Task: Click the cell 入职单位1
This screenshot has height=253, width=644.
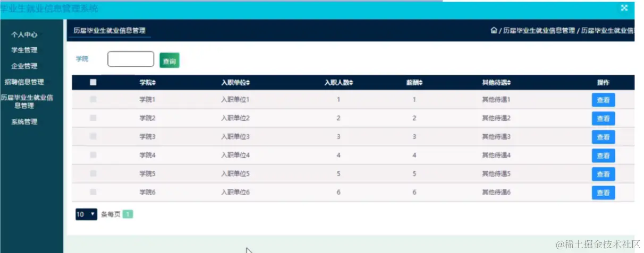Action: coord(235,99)
